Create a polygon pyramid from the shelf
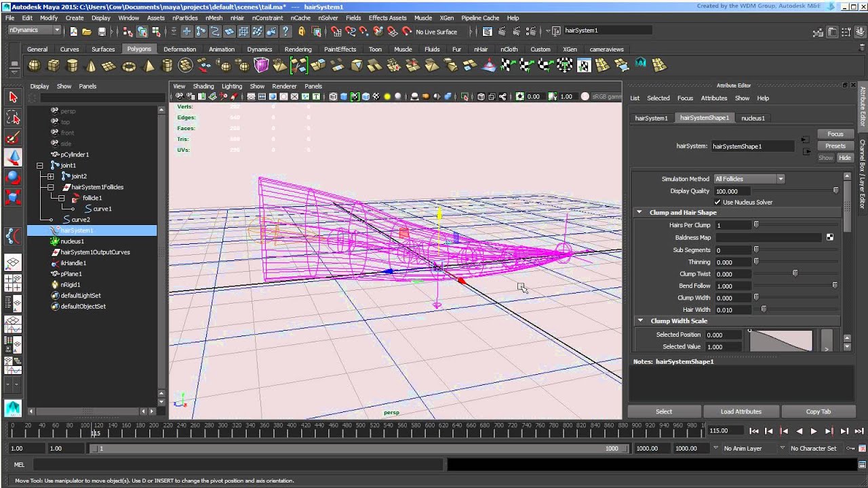 coord(149,66)
